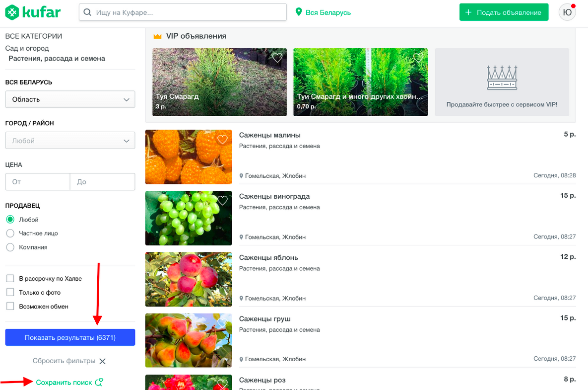Open the pears photo of Саженцы груш
The height and width of the screenshot is (390, 588).
click(189, 340)
